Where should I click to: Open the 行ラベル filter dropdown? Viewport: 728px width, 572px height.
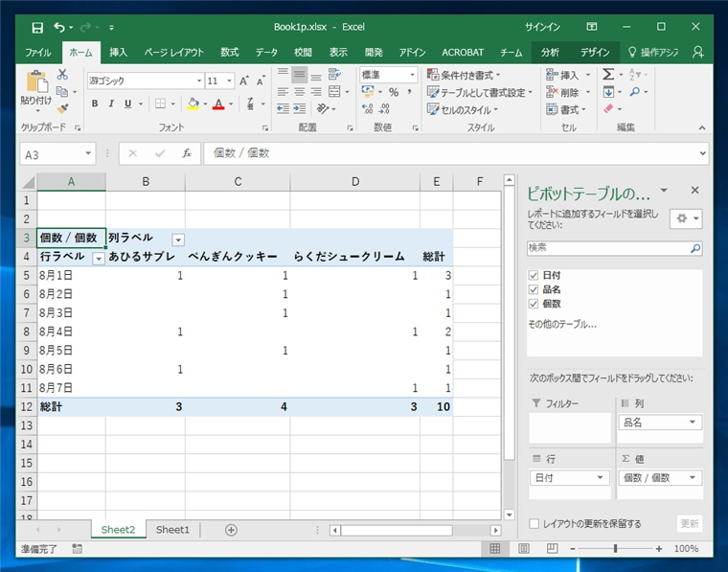point(98,258)
